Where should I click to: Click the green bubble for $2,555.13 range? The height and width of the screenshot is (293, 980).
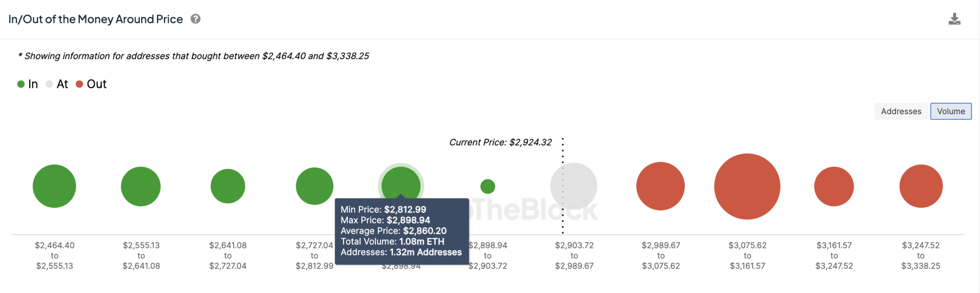click(141, 186)
